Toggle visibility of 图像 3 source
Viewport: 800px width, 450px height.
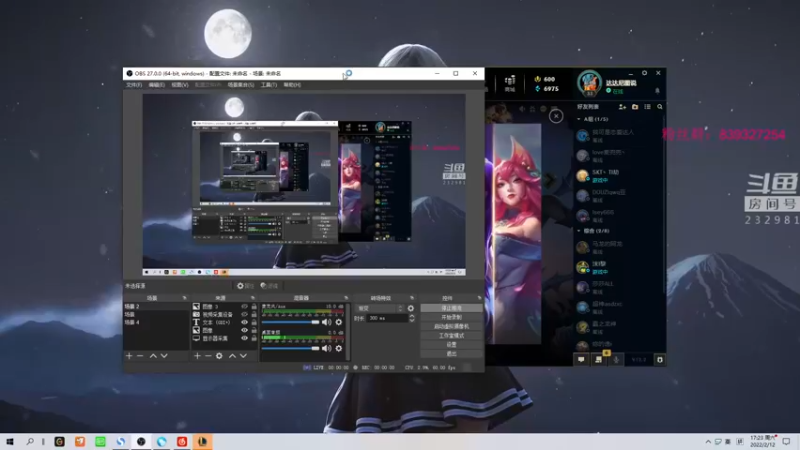point(244,307)
